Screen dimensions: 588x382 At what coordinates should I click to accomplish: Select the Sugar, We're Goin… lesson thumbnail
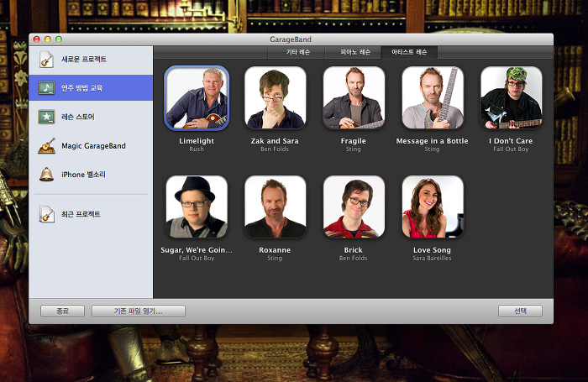pos(197,207)
